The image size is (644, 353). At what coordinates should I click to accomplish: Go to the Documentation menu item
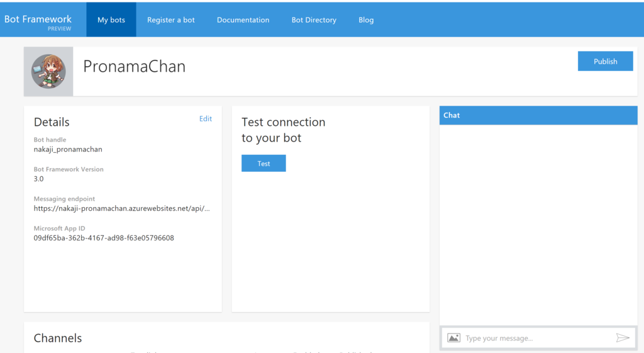click(x=243, y=20)
